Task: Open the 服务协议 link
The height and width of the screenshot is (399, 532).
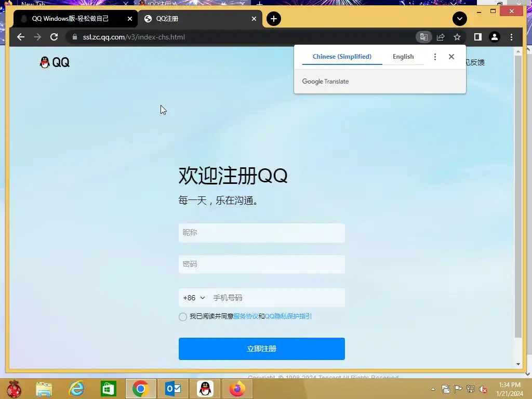Action: tap(246, 316)
